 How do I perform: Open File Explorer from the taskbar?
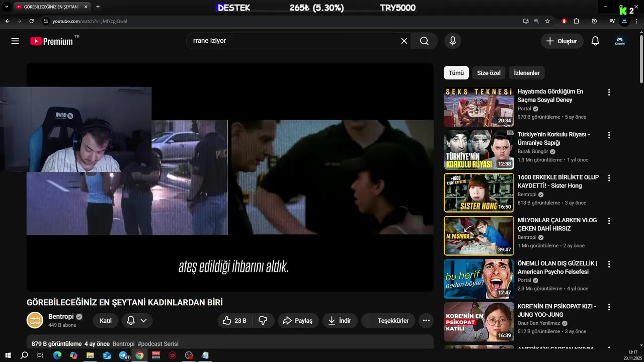pyautogui.click(x=90, y=355)
